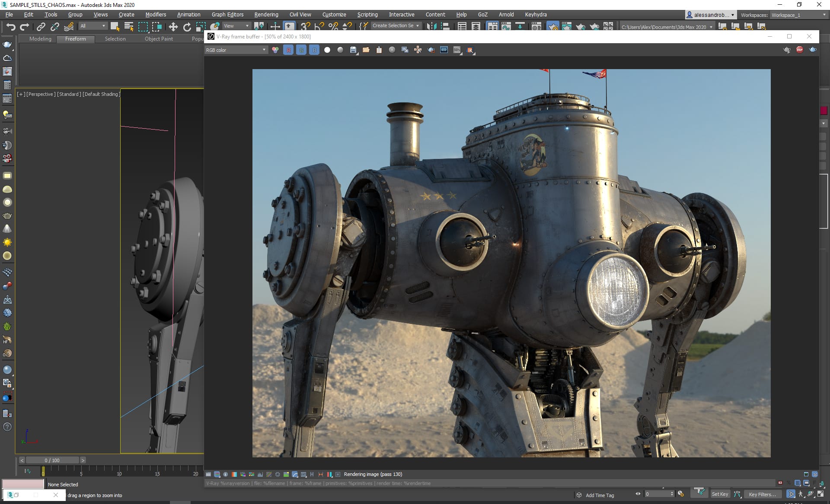
Task: Open the Rendering menu
Action: 266,14
